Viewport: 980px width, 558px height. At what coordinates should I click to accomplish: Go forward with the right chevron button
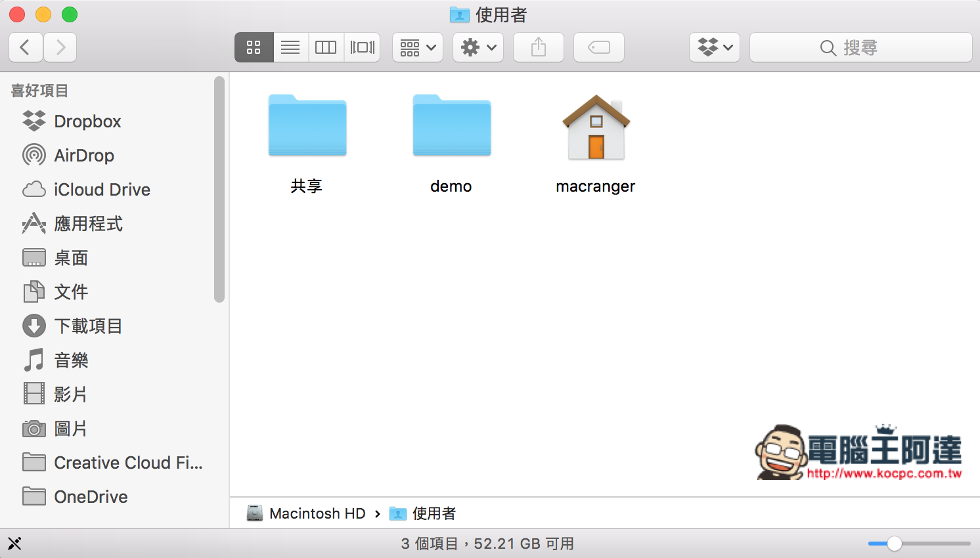pyautogui.click(x=60, y=47)
